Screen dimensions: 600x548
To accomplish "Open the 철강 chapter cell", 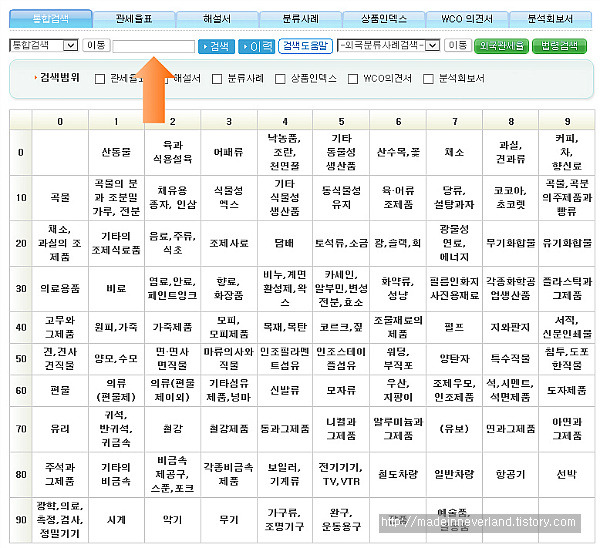I will pos(173,429).
